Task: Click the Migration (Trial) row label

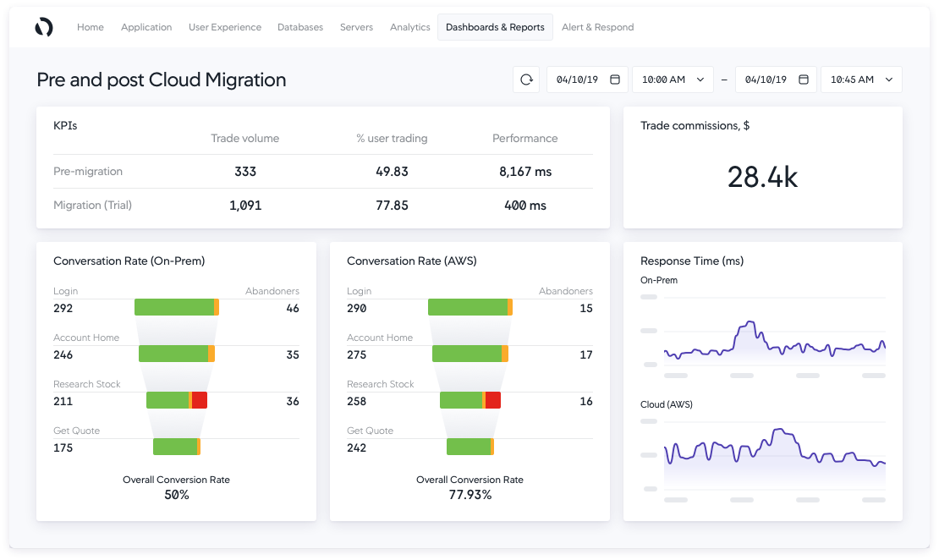Action: coord(92,205)
